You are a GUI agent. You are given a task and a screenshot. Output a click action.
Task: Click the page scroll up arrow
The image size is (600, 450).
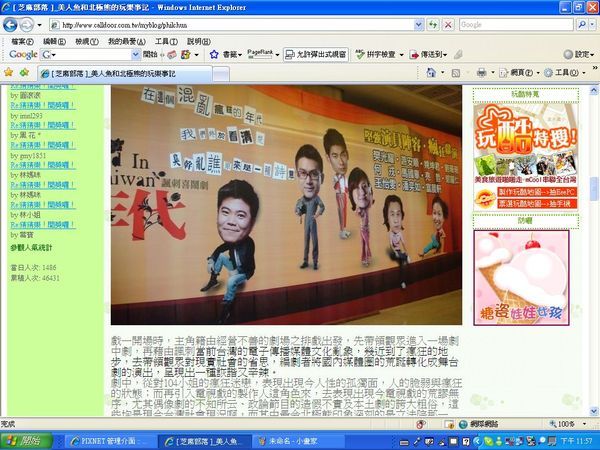pyautogui.click(x=593, y=90)
